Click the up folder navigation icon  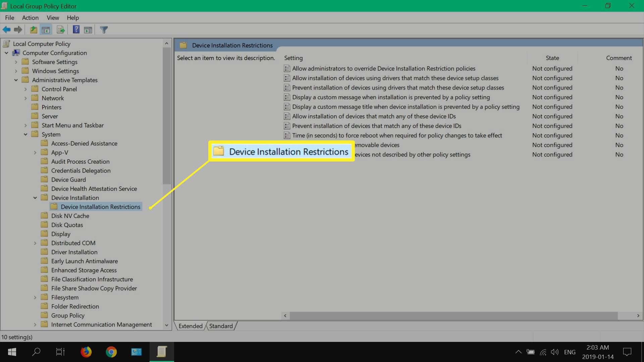click(x=33, y=29)
